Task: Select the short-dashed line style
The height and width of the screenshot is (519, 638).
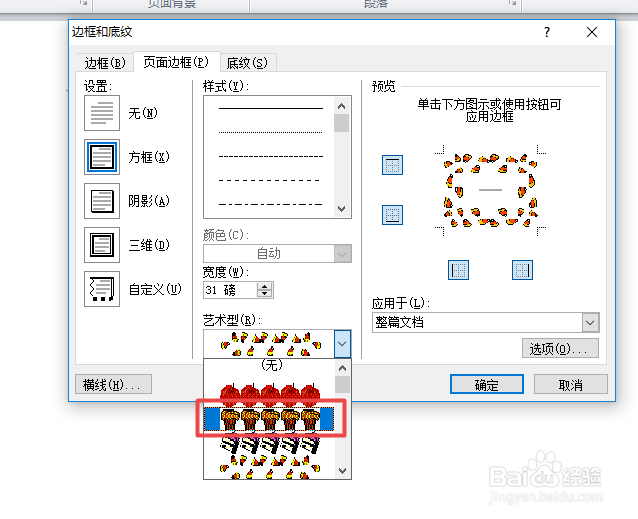Action: tap(271, 156)
